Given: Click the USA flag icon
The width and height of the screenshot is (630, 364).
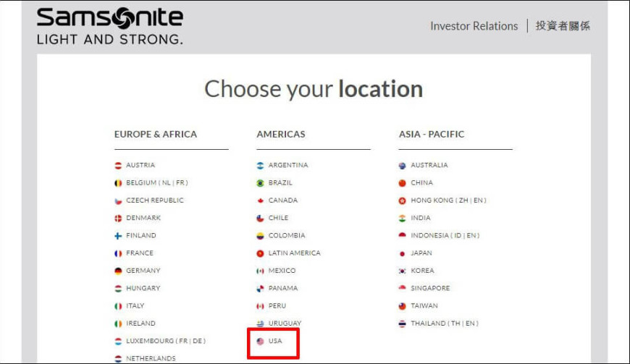Looking at the screenshot, I should coord(261,341).
